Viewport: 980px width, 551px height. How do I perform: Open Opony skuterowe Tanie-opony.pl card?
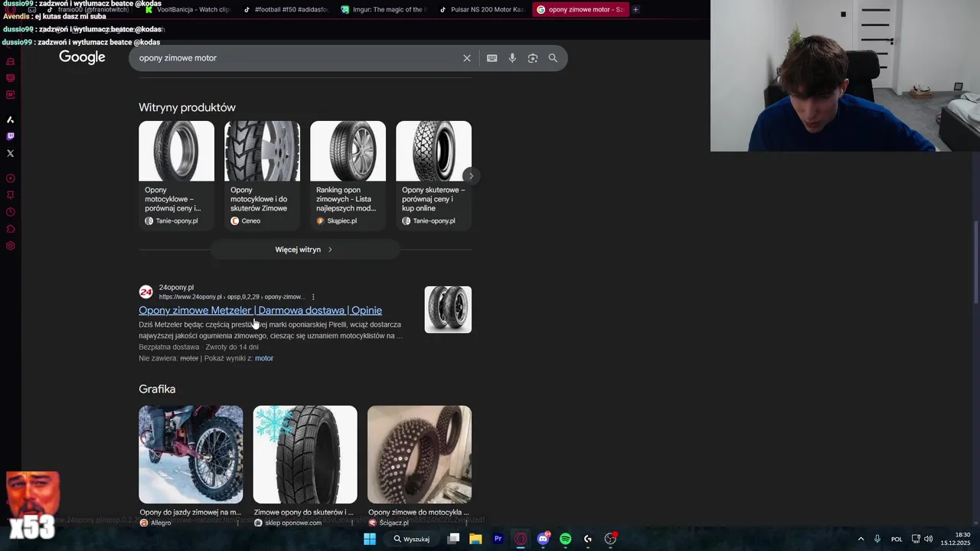[433, 174]
